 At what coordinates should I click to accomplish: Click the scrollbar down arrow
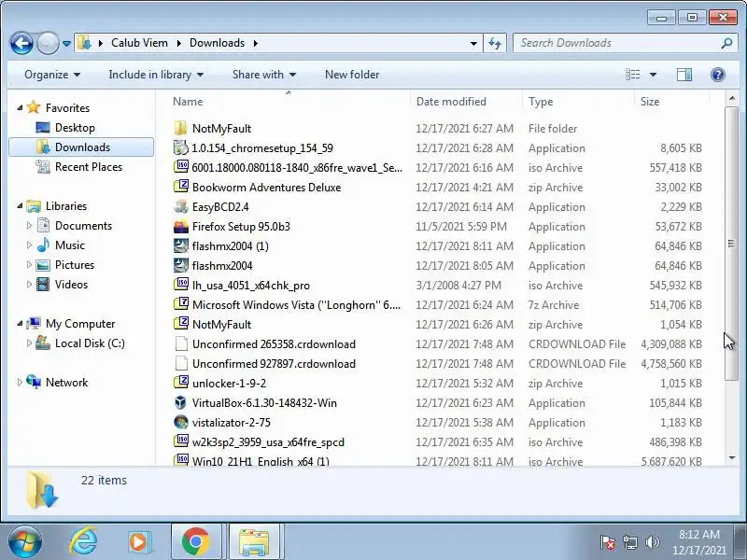coord(732,457)
